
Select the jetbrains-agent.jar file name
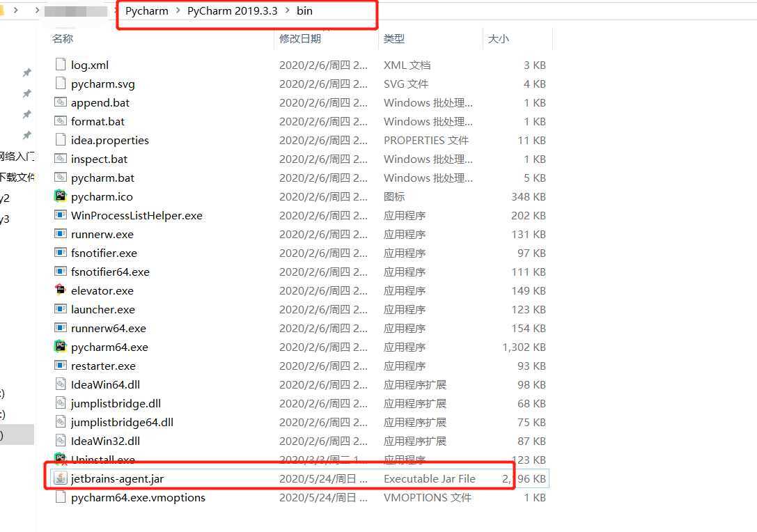[117, 478]
